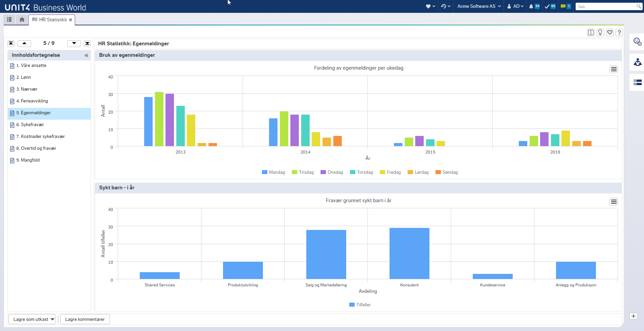Open the favorites heart dropdown in header
The width and height of the screenshot is (644, 331).
tap(430, 6)
